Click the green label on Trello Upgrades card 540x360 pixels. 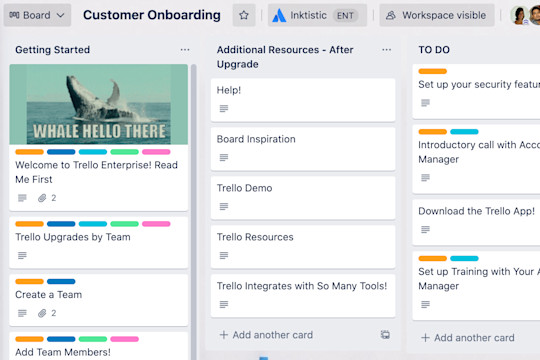pos(124,224)
